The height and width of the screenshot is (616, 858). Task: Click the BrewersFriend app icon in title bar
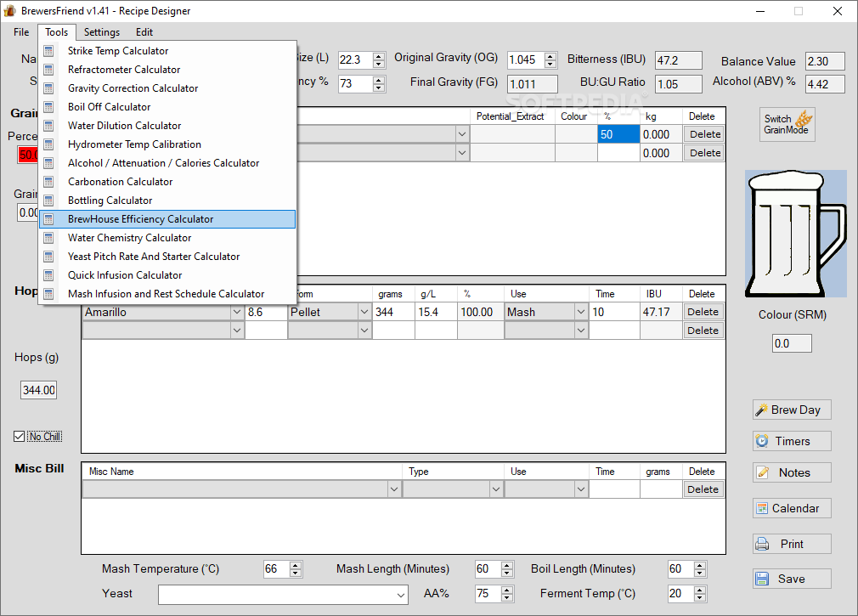(9, 10)
